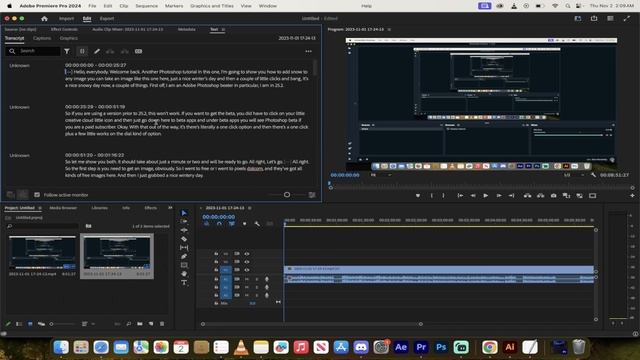Click the pause segments icon in the transcript toolbar

pyautogui.click(x=82, y=51)
